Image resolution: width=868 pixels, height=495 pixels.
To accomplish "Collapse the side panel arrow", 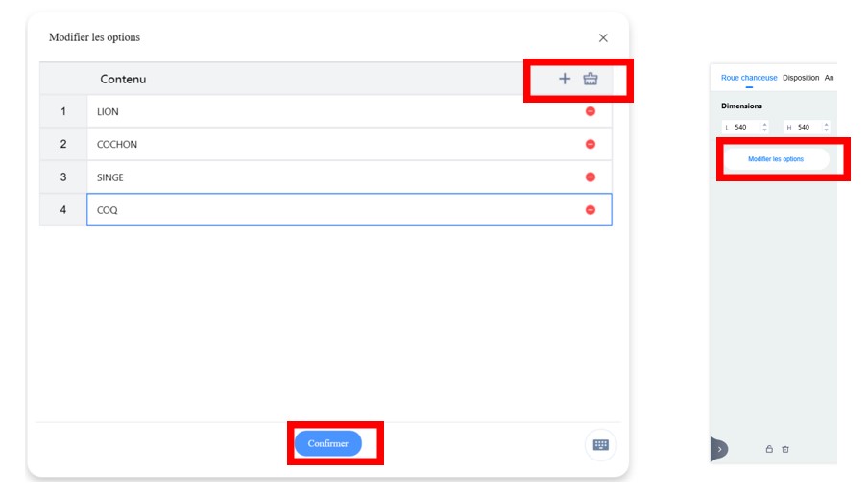I will click(x=718, y=449).
